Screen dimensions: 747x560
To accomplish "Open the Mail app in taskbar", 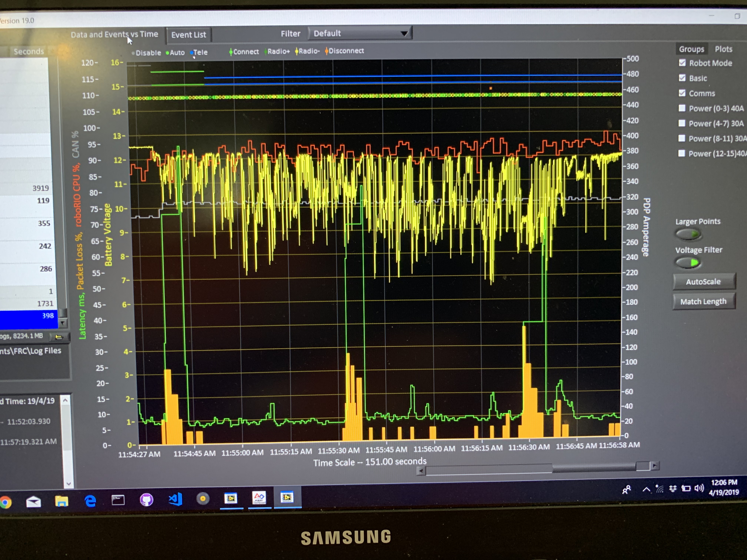I will pyautogui.click(x=33, y=502).
